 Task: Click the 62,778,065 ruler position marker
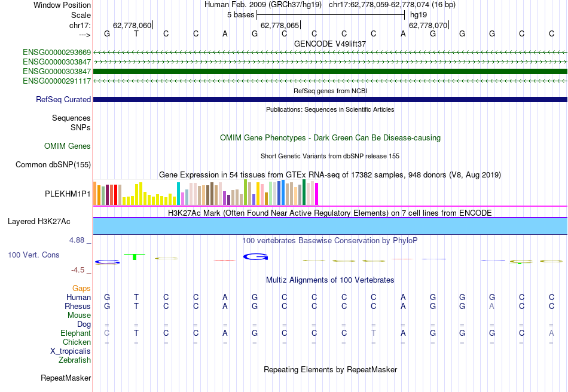point(280,25)
